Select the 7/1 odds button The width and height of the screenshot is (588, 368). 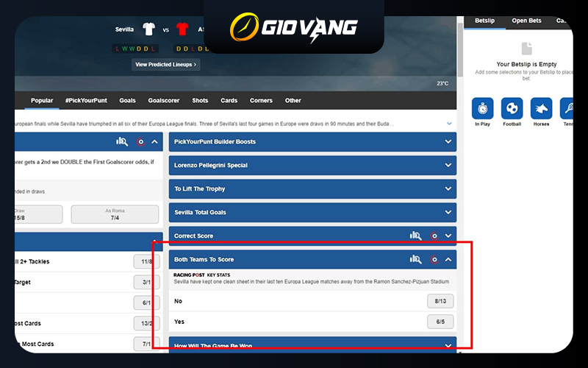[146, 344]
